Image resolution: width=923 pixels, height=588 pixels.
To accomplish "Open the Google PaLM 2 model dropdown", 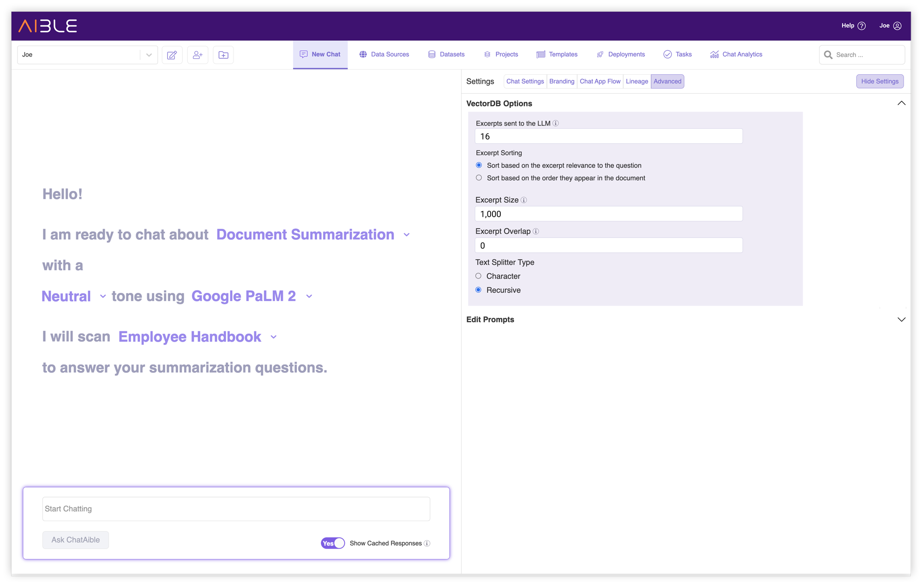I will pos(252,296).
